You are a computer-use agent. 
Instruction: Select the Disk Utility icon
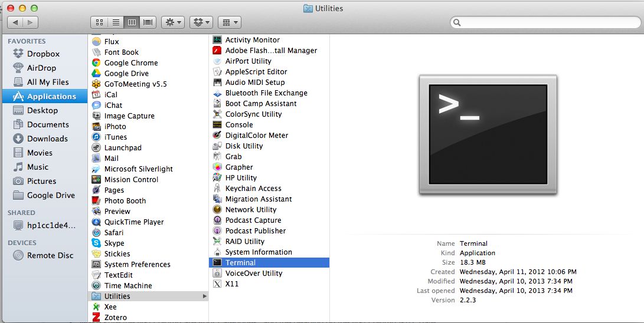tap(217, 146)
